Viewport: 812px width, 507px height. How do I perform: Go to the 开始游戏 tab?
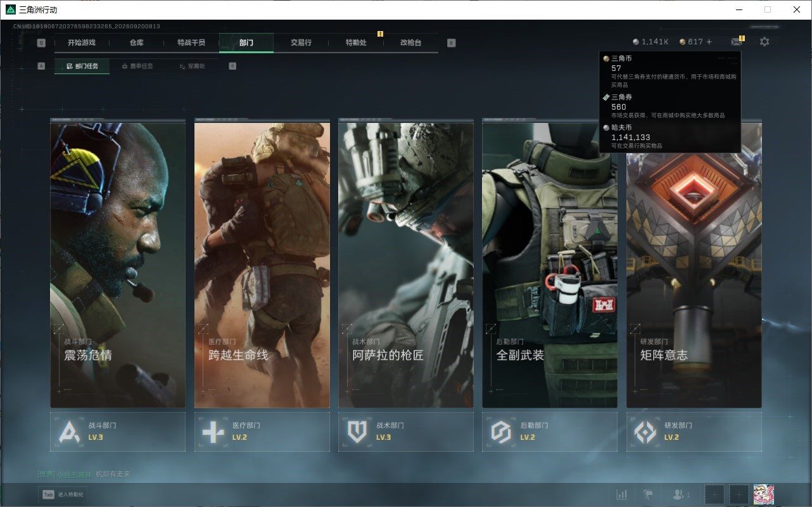(82, 42)
